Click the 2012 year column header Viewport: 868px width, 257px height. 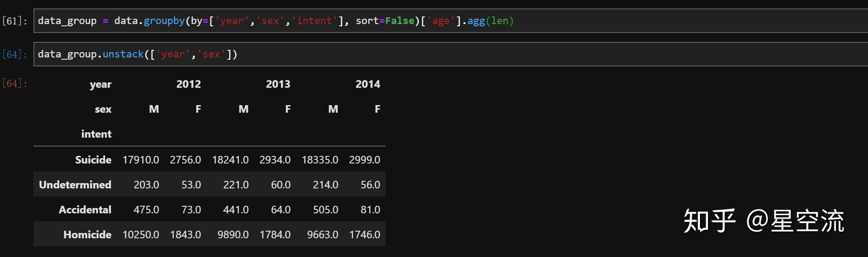[x=189, y=84]
